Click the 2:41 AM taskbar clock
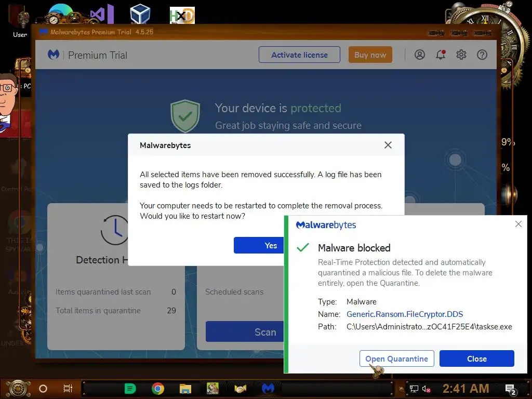The height and width of the screenshot is (399, 532). 465,389
